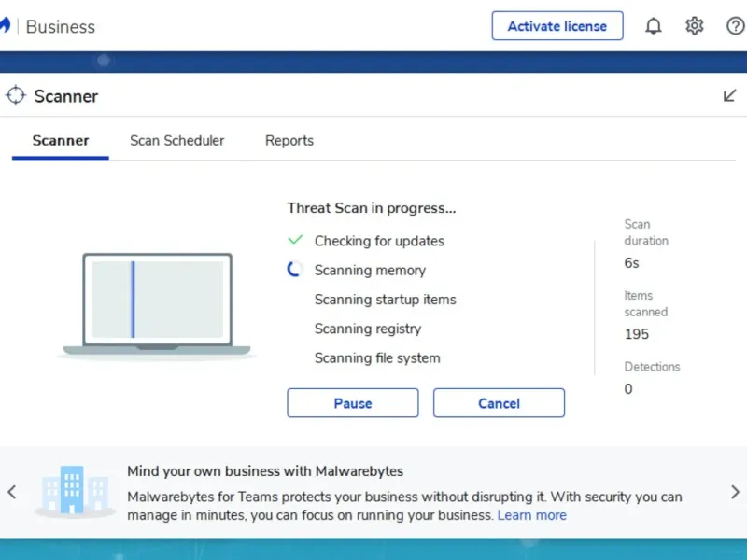This screenshot has width=747, height=560.
Task: Click the Detections label
Action: (x=652, y=367)
